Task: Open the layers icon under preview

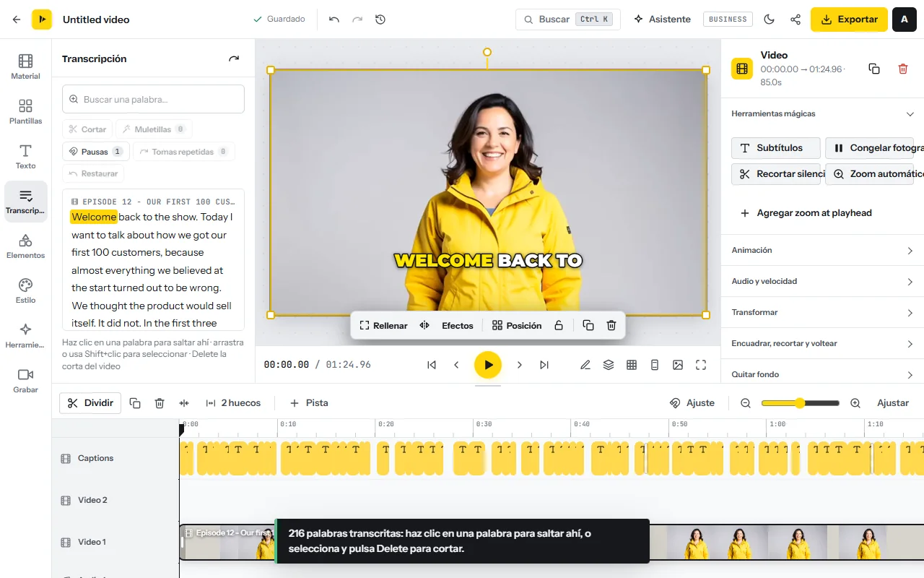Action: (609, 365)
